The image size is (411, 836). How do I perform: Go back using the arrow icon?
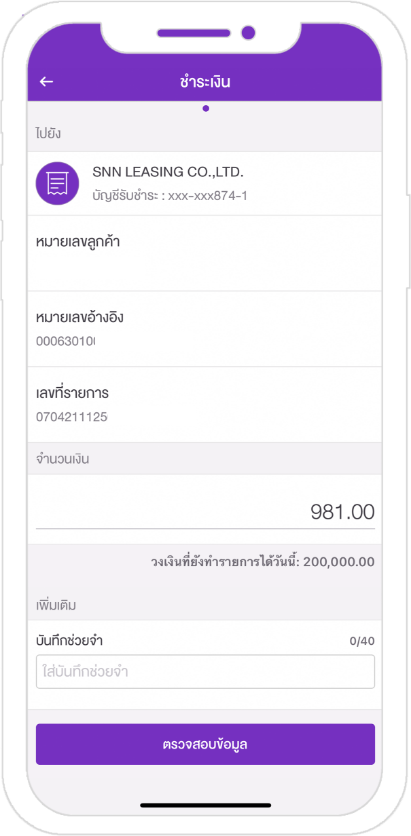46,82
